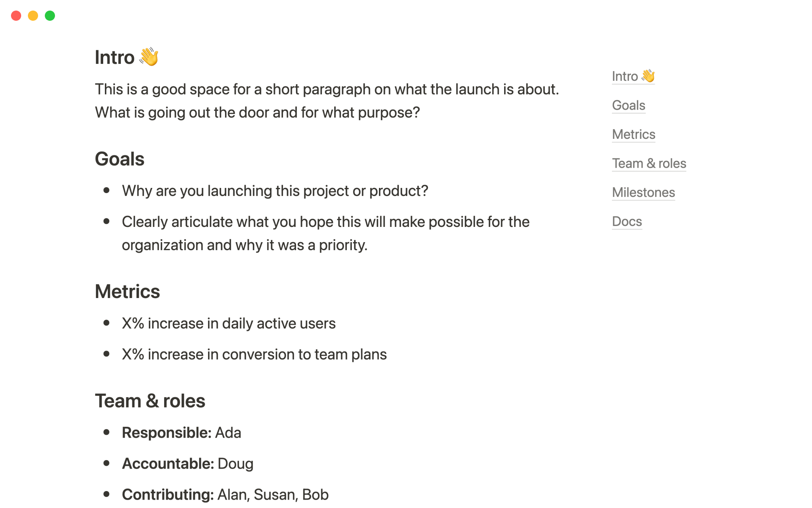Click the Team & roles section heading
This screenshot has width=812, height=508.
click(150, 401)
